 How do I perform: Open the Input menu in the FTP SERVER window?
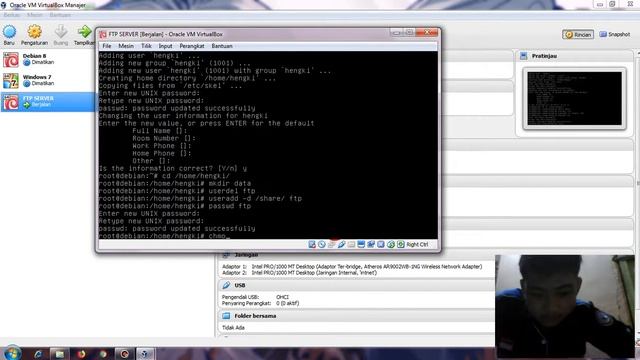(165, 46)
